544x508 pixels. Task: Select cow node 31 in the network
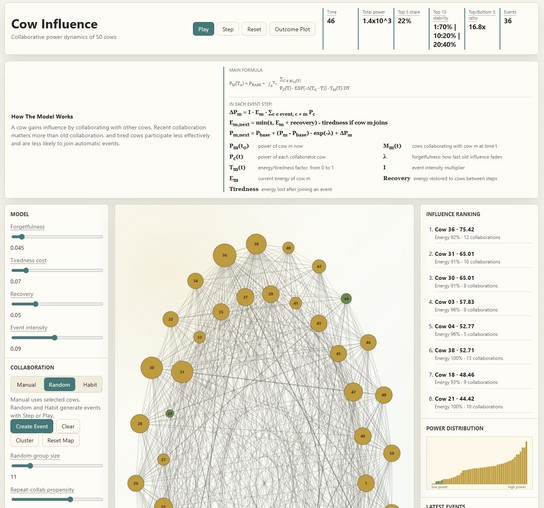(182, 372)
